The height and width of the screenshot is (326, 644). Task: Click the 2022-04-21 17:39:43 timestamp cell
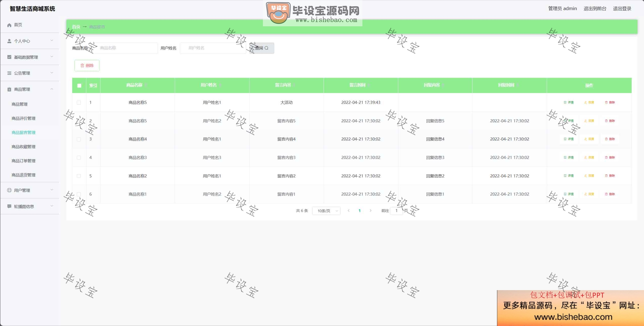pos(361,102)
